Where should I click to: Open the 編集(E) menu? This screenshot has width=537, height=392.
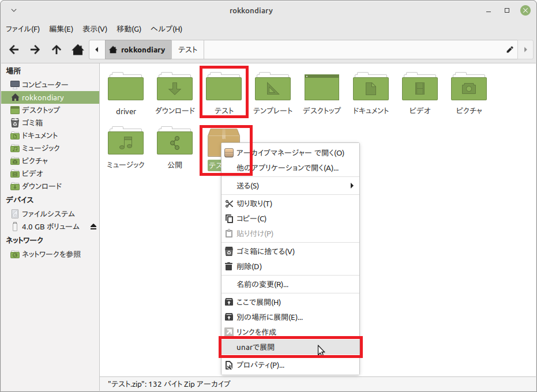61,29
